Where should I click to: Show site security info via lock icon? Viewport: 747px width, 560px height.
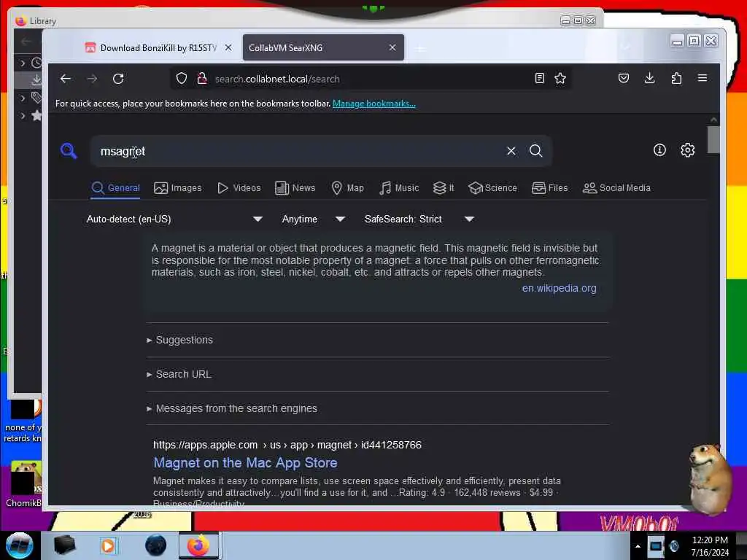click(x=202, y=79)
